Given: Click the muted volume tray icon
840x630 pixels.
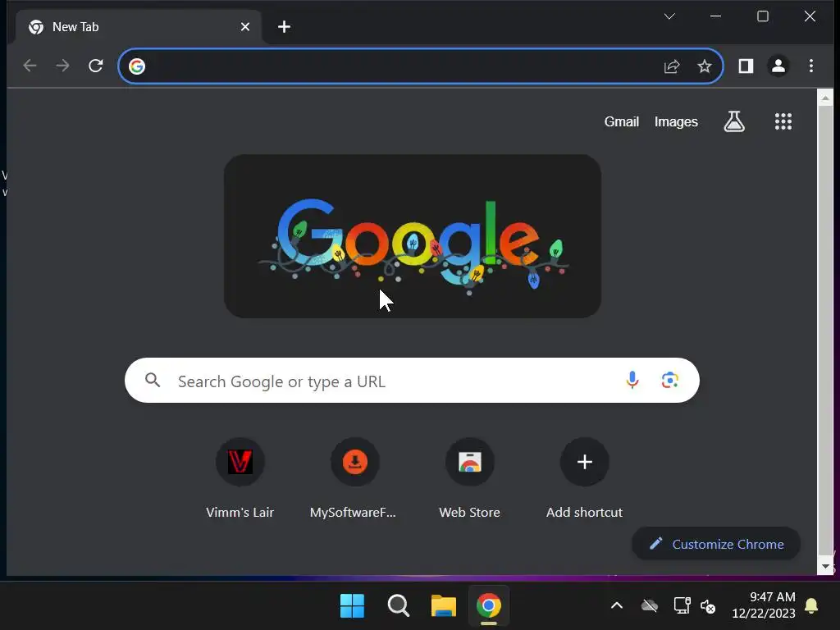Looking at the screenshot, I should pyautogui.click(x=708, y=606).
